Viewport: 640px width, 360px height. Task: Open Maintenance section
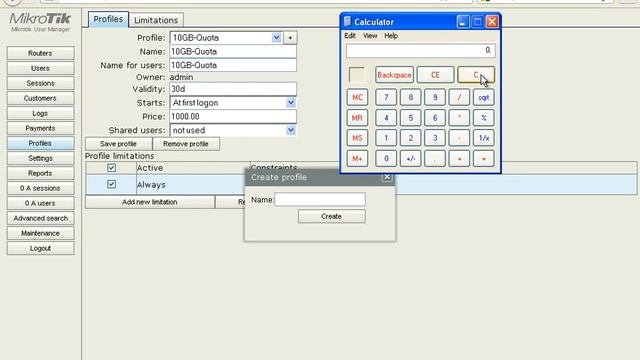(x=40, y=233)
